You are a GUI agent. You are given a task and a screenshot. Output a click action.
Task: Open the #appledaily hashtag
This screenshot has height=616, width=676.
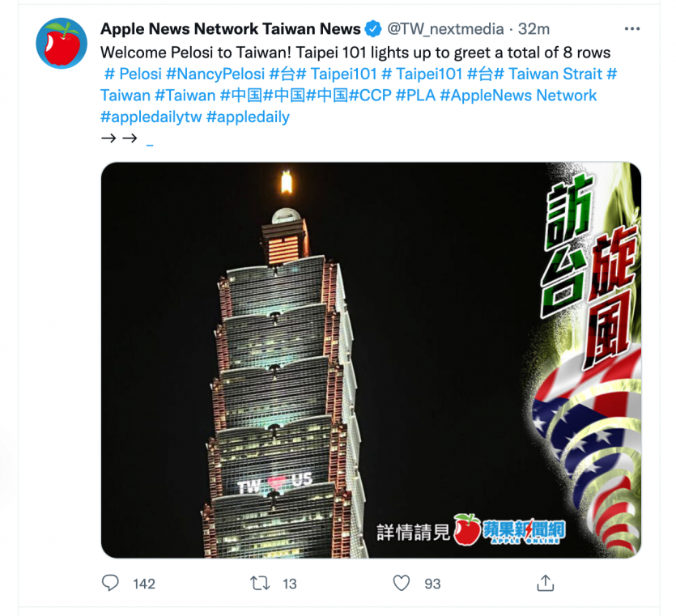click(248, 117)
